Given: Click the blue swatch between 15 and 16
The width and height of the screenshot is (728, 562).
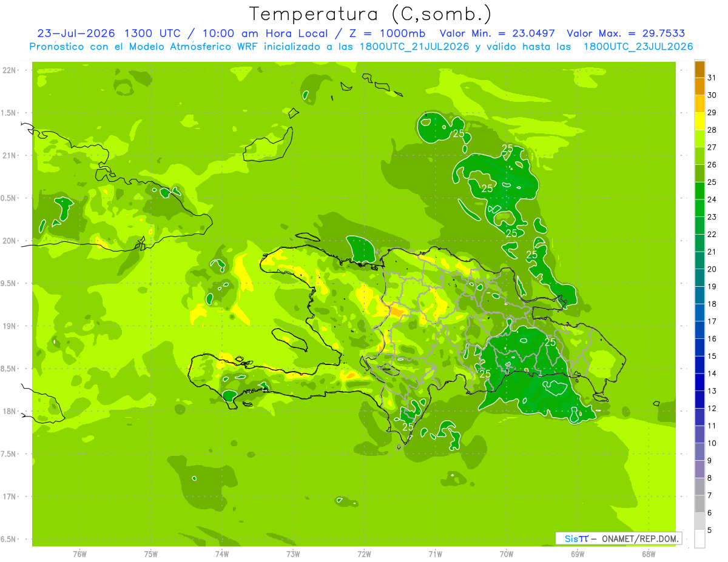Looking at the screenshot, I should tap(699, 347).
